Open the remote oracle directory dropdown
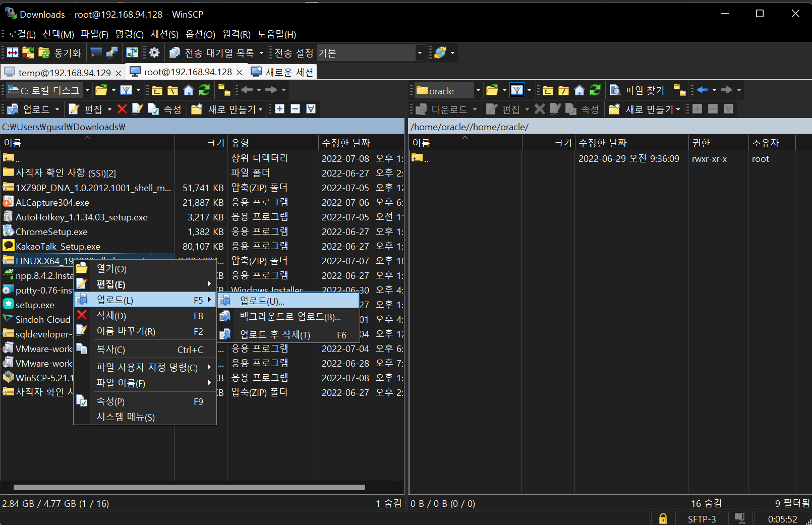Image resolution: width=812 pixels, height=525 pixels. 478,91
